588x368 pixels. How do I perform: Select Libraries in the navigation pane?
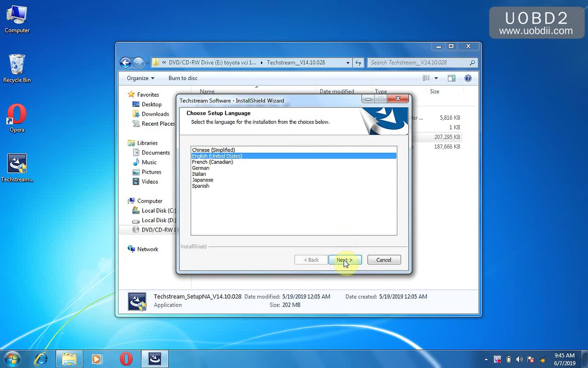pos(147,143)
